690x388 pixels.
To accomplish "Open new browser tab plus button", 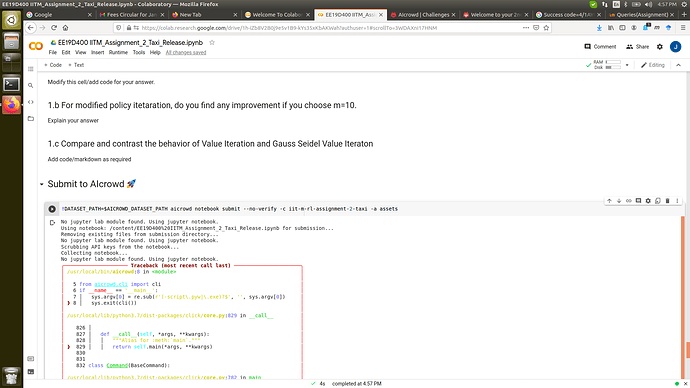I will coord(684,15).
